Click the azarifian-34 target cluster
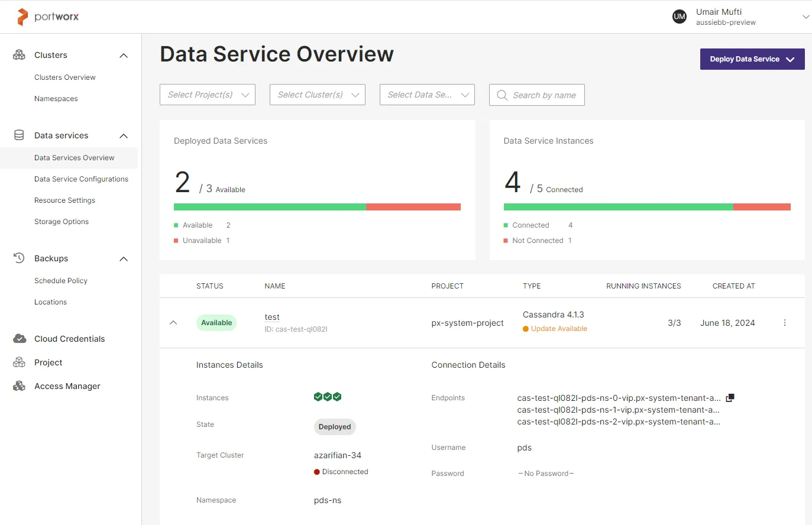The width and height of the screenshot is (812, 525). 338,455
